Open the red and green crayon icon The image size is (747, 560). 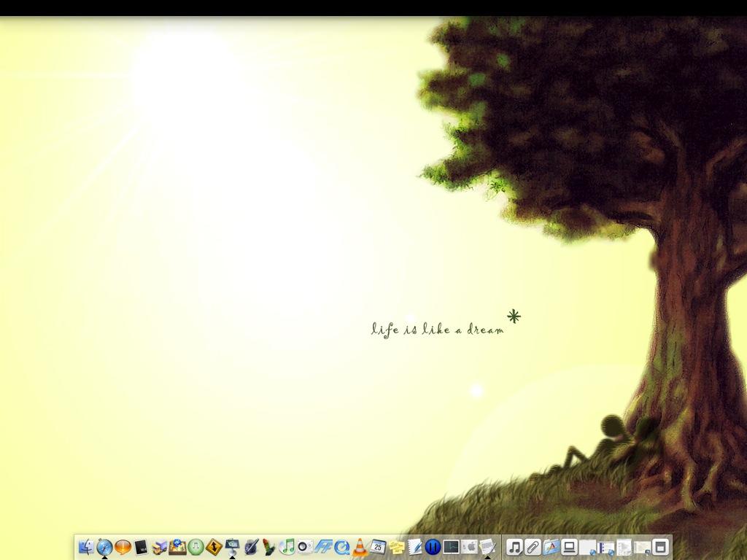268,547
